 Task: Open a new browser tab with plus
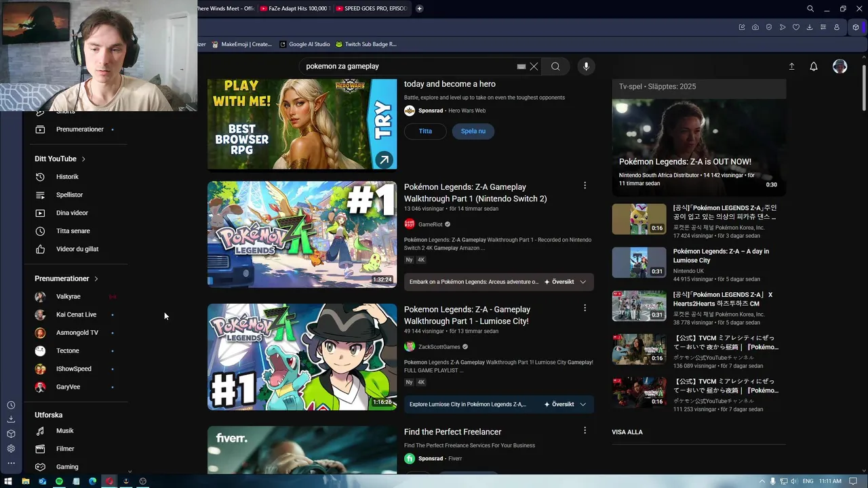420,9
